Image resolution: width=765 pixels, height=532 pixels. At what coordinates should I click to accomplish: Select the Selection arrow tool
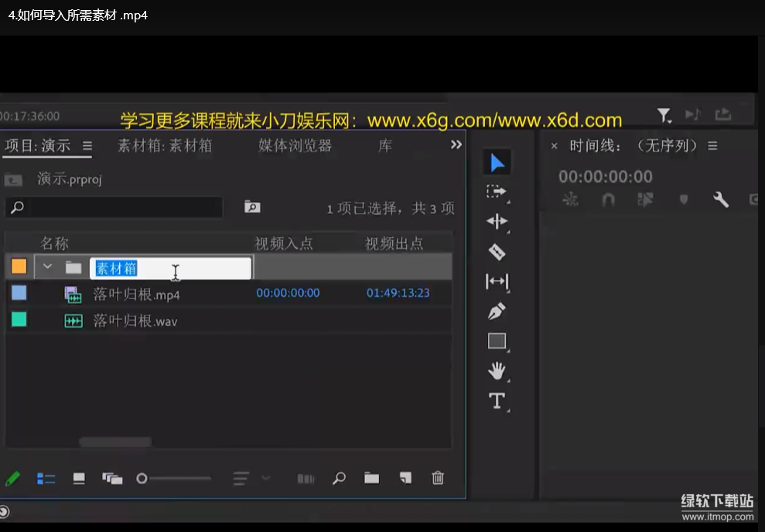pyautogui.click(x=497, y=162)
